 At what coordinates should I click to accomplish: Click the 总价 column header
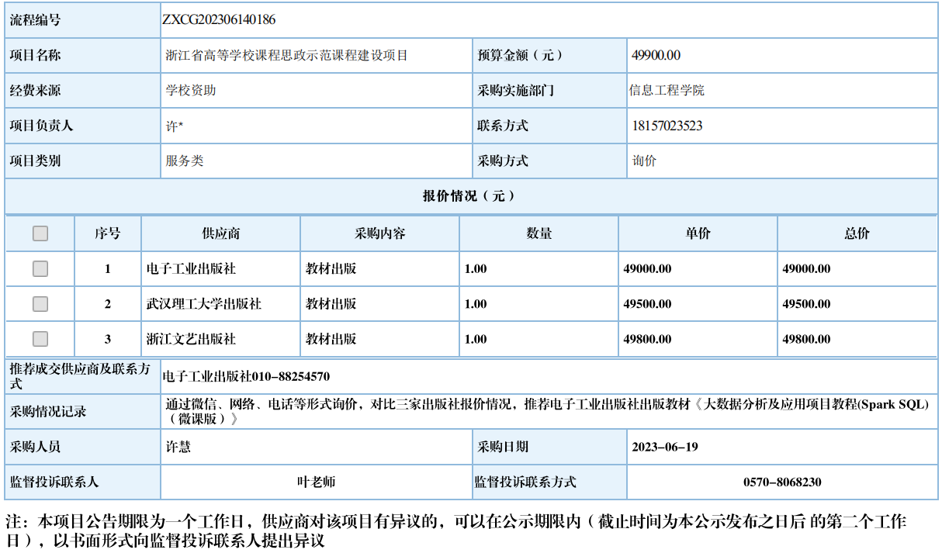point(857,233)
